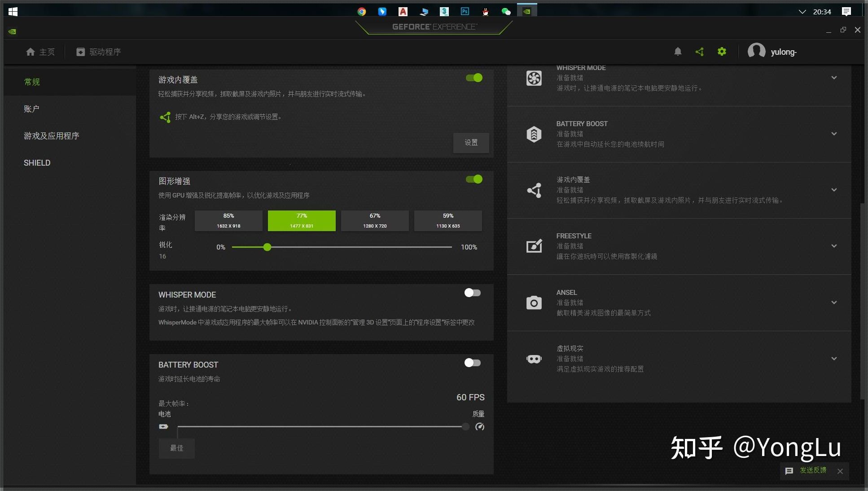Disable the 游戏内覆盖 toggle
Viewport: 868px width, 491px height.
click(x=474, y=78)
